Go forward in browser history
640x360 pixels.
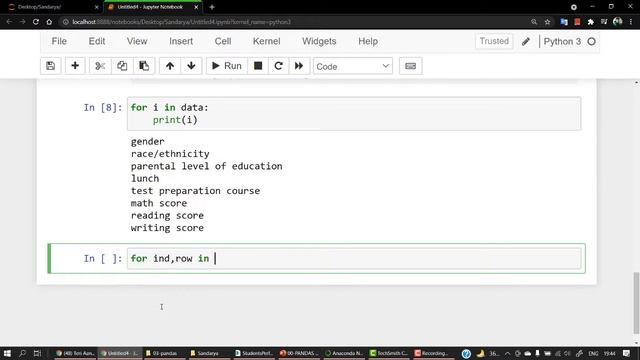click(x=22, y=22)
